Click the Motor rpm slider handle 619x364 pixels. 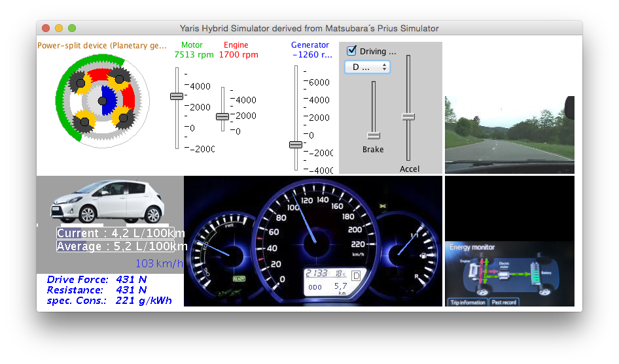pos(177,96)
